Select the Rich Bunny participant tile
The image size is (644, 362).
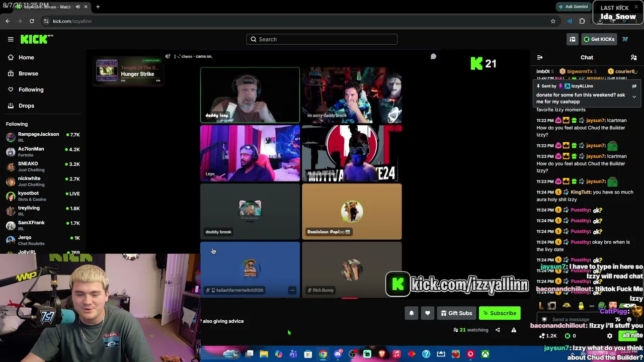[x=352, y=270]
